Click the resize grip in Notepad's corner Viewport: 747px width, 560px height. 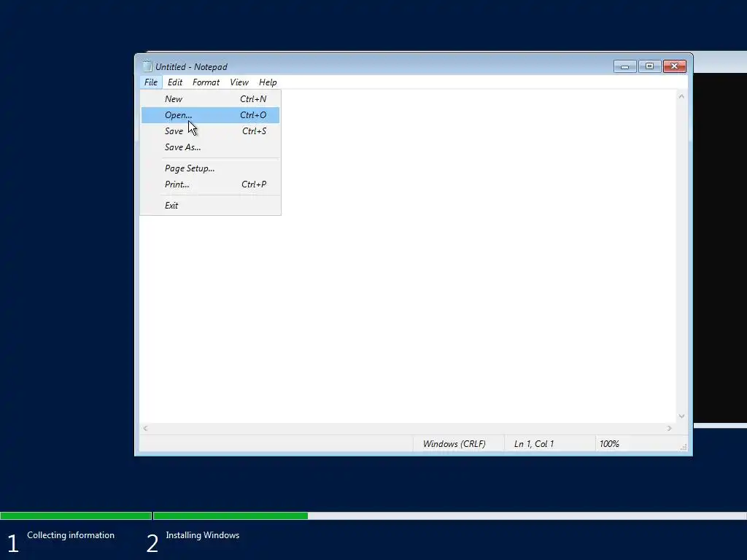(684, 447)
